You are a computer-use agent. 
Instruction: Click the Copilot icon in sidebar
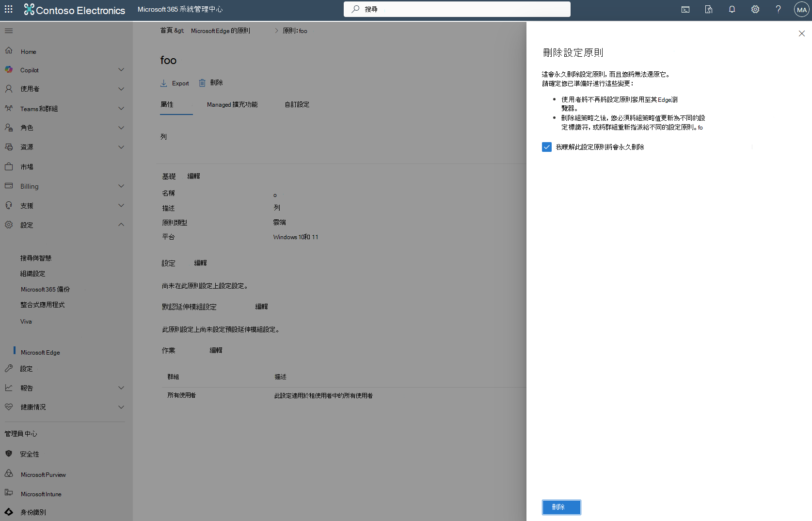click(x=9, y=69)
